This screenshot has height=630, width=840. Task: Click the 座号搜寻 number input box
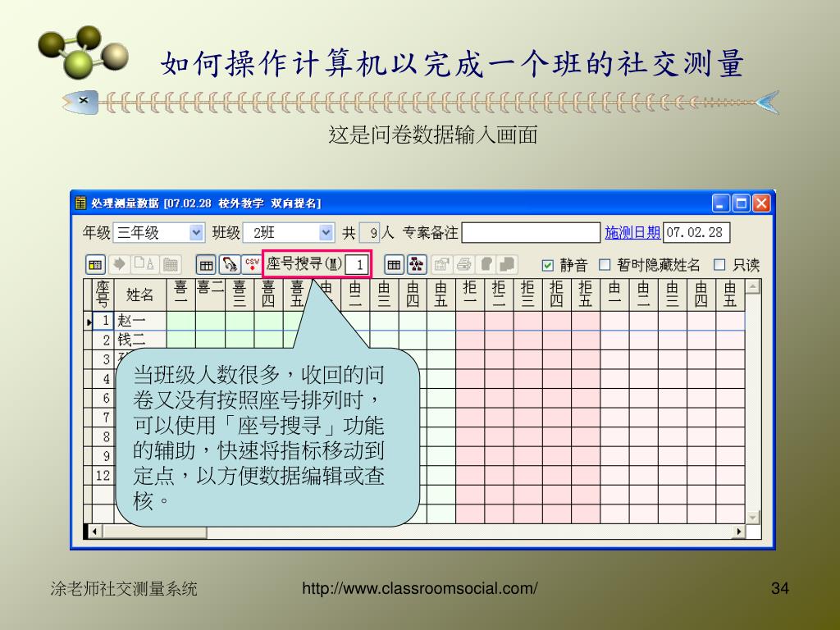[x=357, y=265]
